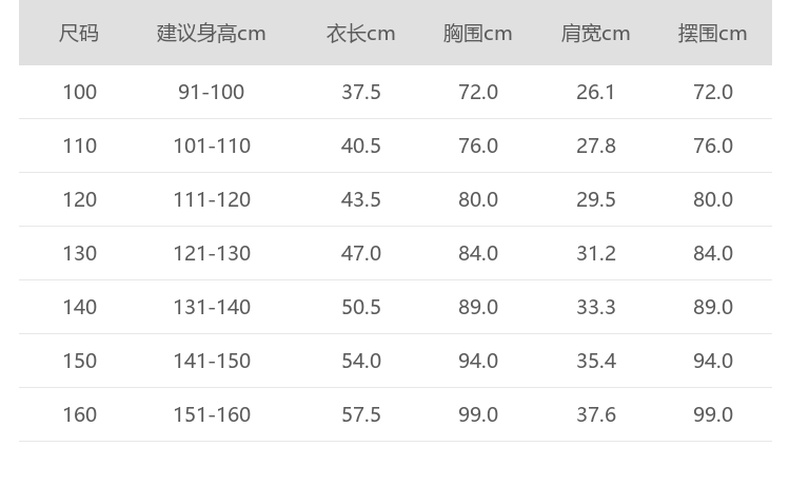Click size 150 in the 尺码 column
Viewport: 790px width, 485px height.
(x=79, y=361)
